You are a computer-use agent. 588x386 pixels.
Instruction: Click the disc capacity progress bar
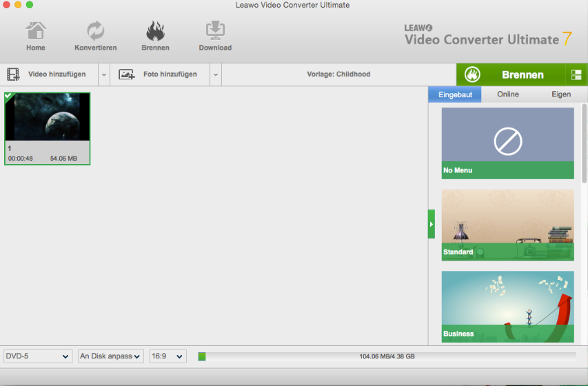pos(387,356)
